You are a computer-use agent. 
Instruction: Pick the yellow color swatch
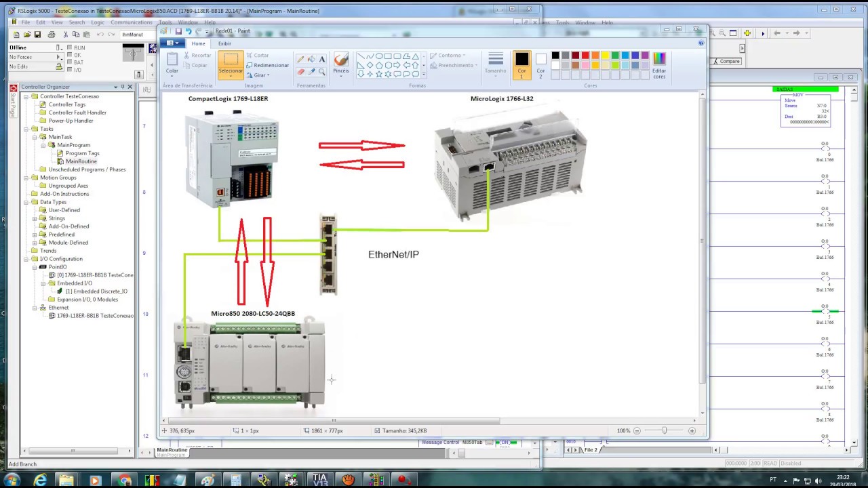[x=605, y=56]
